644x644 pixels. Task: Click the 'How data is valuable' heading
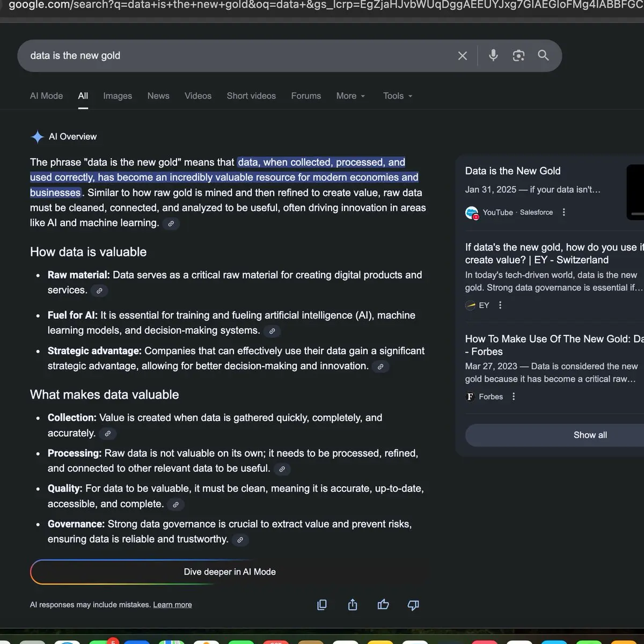click(x=88, y=252)
